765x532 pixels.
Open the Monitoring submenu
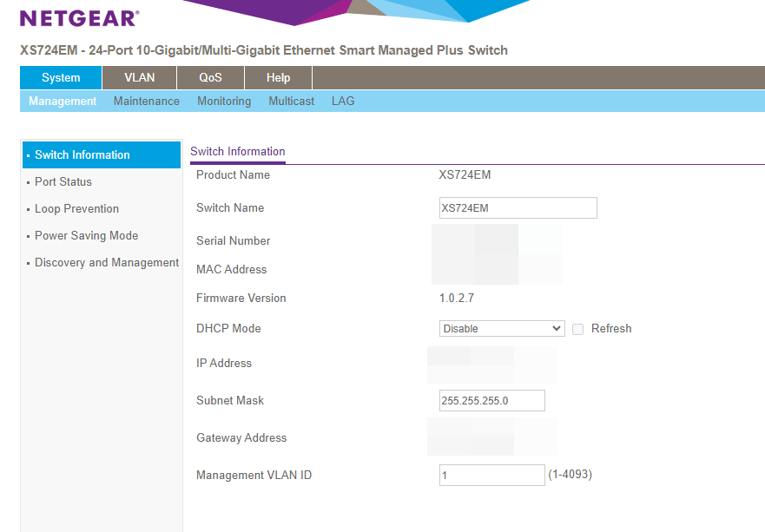[x=224, y=101]
